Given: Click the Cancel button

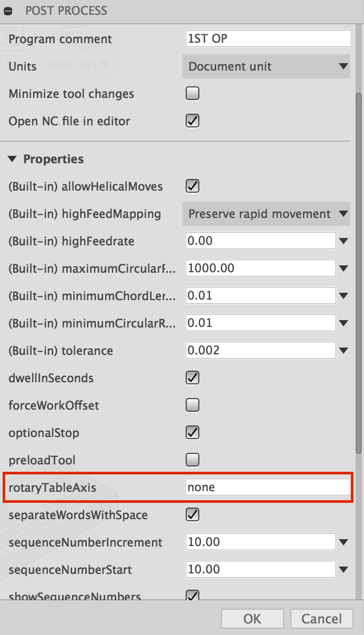Looking at the screenshot, I should point(321,619).
